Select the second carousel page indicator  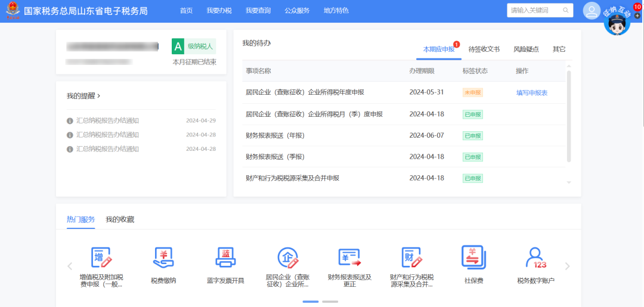(330, 302)
